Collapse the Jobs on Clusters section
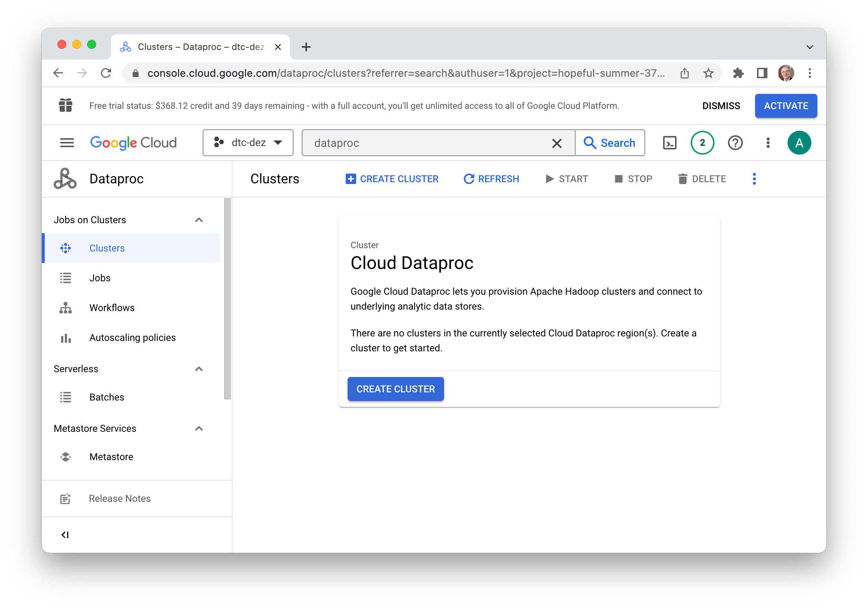Image resolution: width=868 pixels, height=608 pixels. pyautogui.click(x=199, y=220)
